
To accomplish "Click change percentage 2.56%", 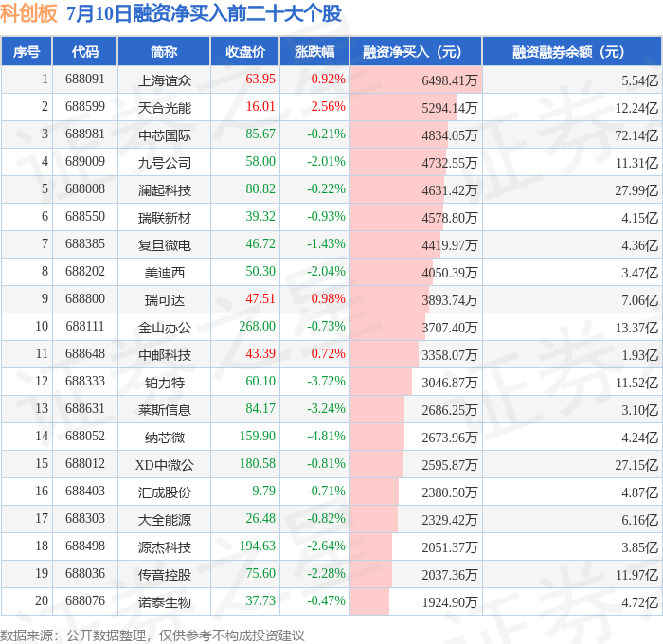I will (328, 107).
